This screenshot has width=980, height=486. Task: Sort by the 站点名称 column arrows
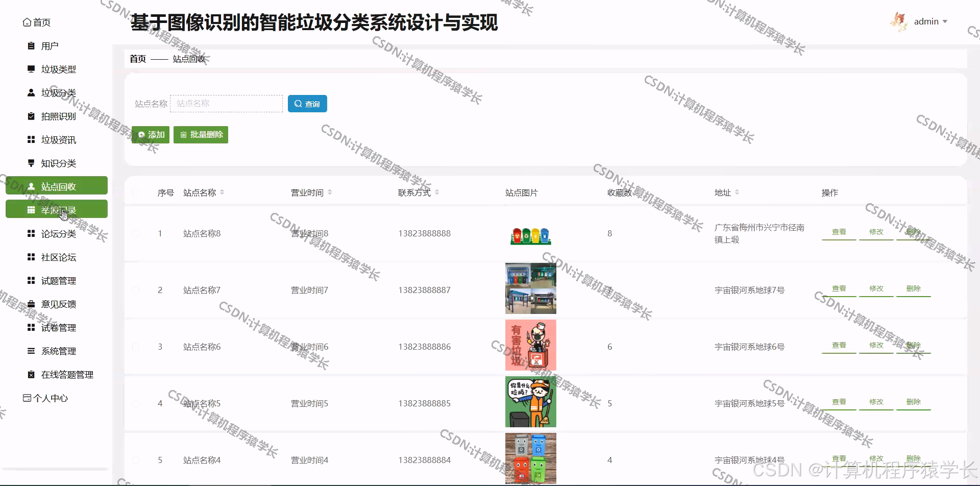click(x=222, y=192)
